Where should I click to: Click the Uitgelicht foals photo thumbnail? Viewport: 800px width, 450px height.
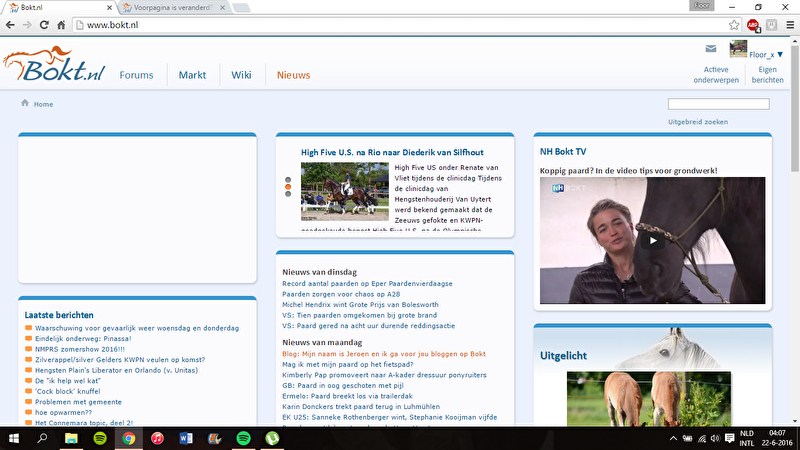[x=648, y=398]
